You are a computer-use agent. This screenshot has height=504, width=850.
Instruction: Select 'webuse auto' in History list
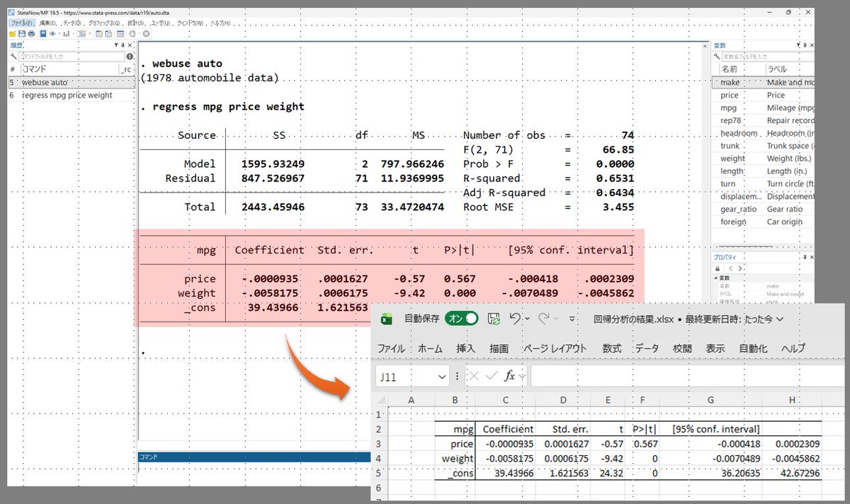(71, 82)
